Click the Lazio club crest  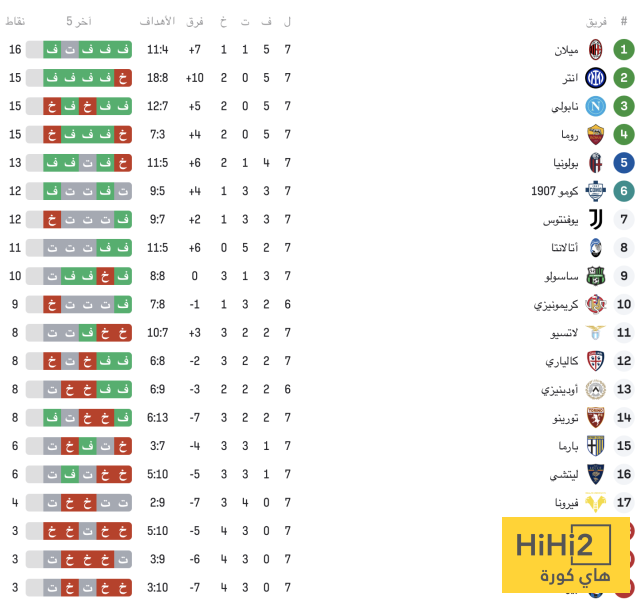596,332
